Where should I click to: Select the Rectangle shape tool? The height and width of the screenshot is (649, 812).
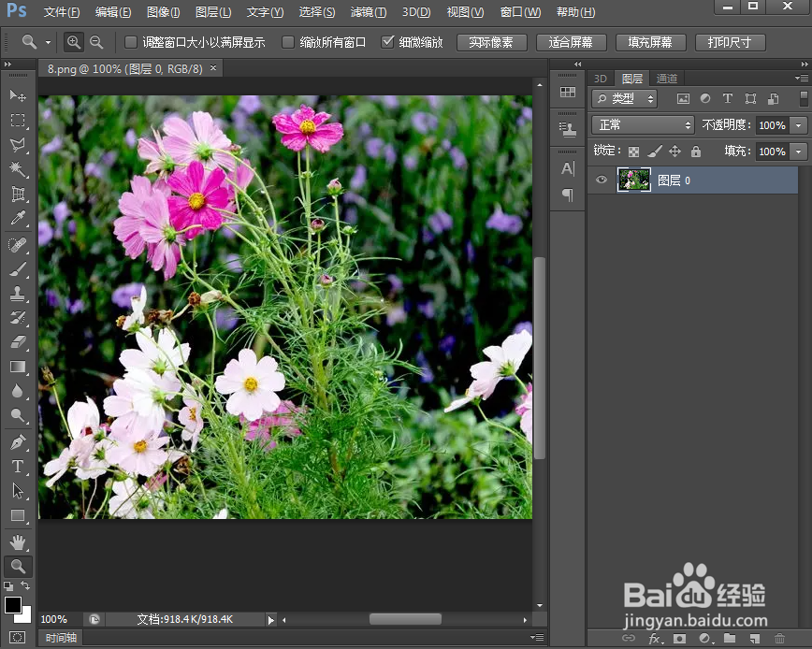click(x=18, y=515)
